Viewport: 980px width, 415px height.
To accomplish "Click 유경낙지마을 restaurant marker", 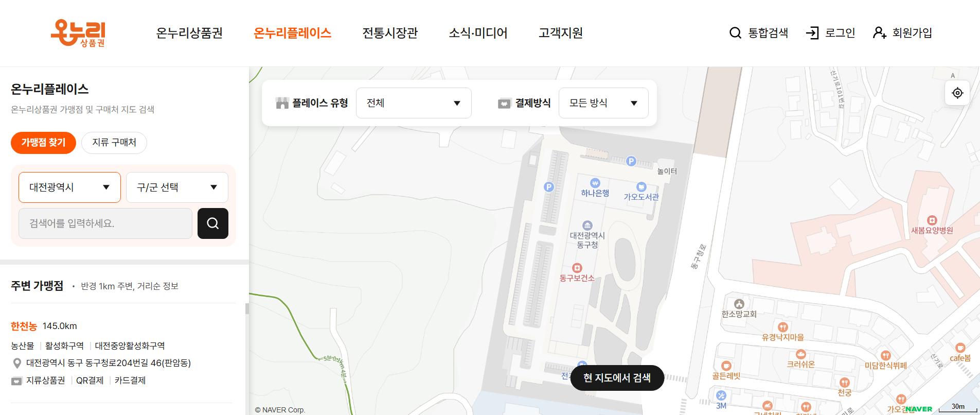I will pyautogui.click(x=783, y=327).
